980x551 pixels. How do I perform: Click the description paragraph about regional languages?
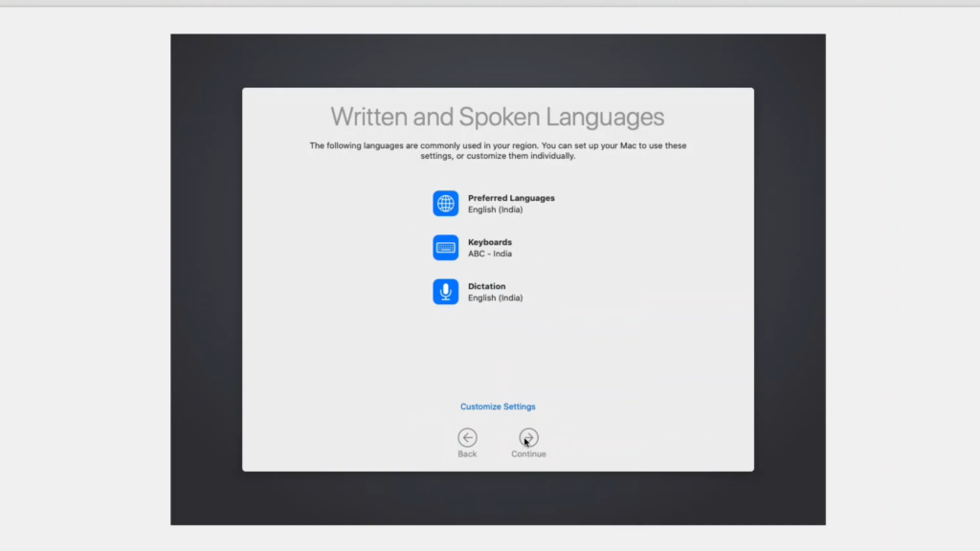(x=498, y=150)
